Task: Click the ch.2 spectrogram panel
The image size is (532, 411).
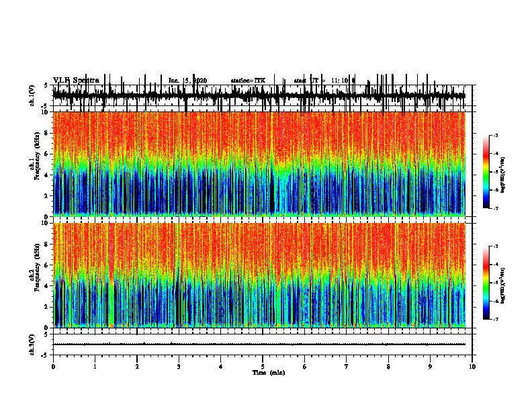Action: point(259,275)
